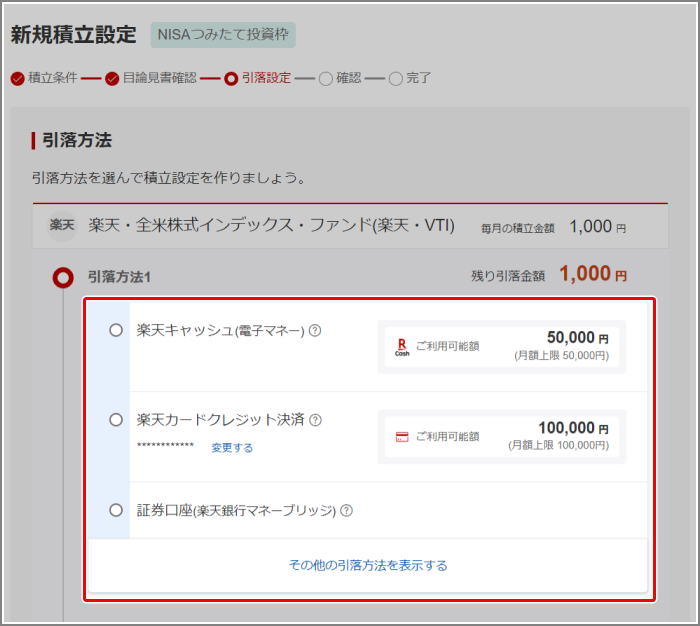Click the 完了 step in progress bar
This screenshot has height=626, width=700.
click(409, 78)
